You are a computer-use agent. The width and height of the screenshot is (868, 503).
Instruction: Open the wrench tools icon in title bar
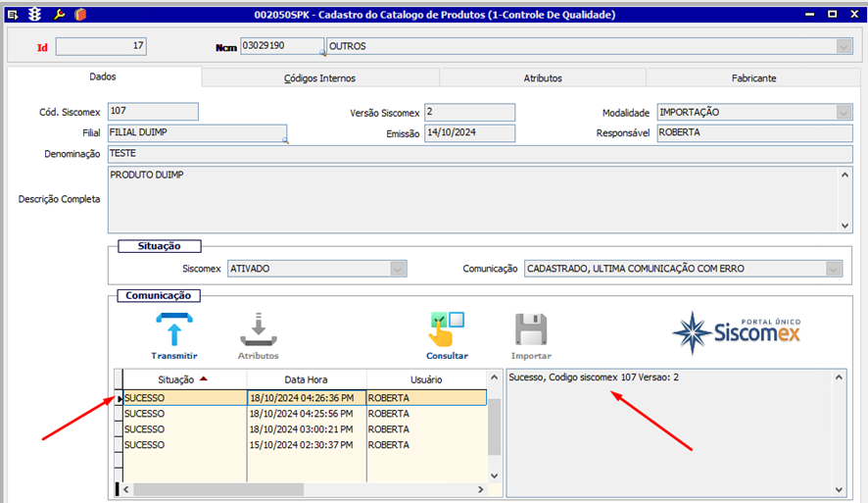(x=59, y=15)
